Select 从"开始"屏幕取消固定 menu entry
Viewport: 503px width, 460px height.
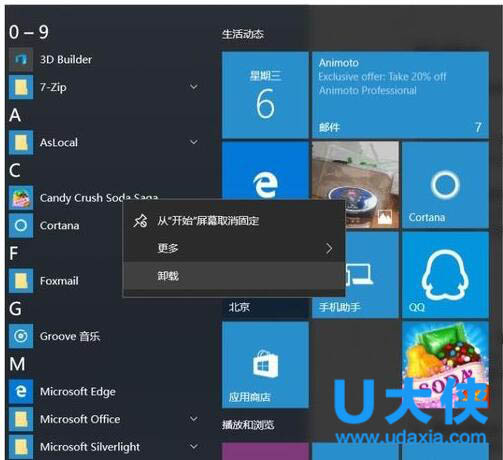point(234,221)
